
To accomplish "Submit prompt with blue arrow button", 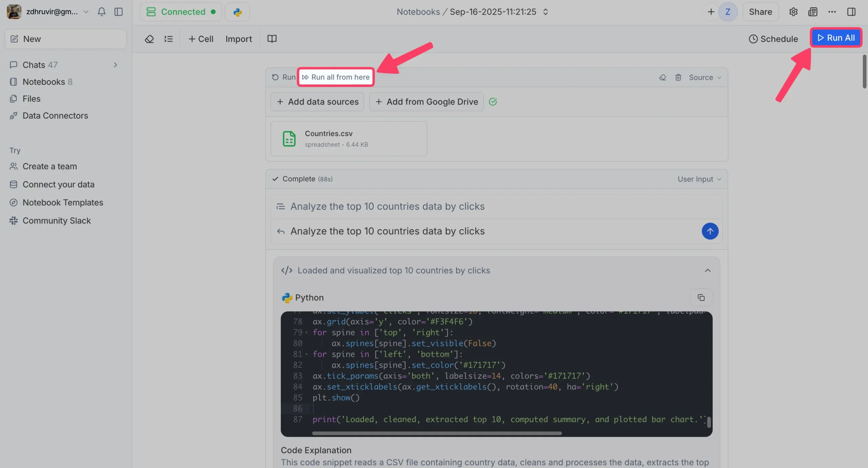I will coord(710,231).
